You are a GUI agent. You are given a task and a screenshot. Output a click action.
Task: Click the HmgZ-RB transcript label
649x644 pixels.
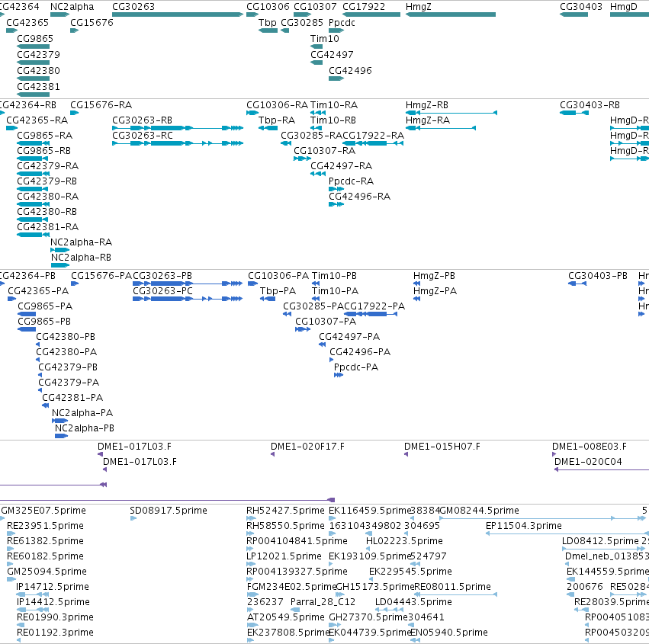tap(427, 104)
